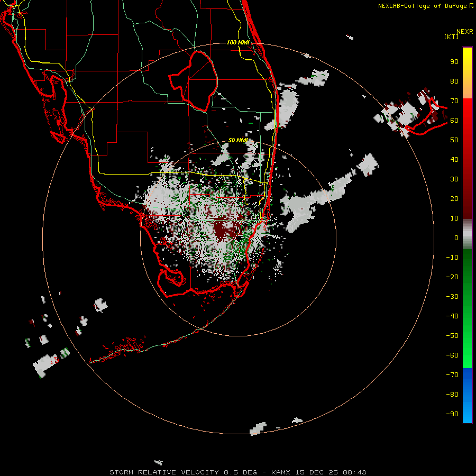Screen dimensions: 476x476
Task: Click the 90 value on the velocity scale
Action: click(x=454, y=62)
